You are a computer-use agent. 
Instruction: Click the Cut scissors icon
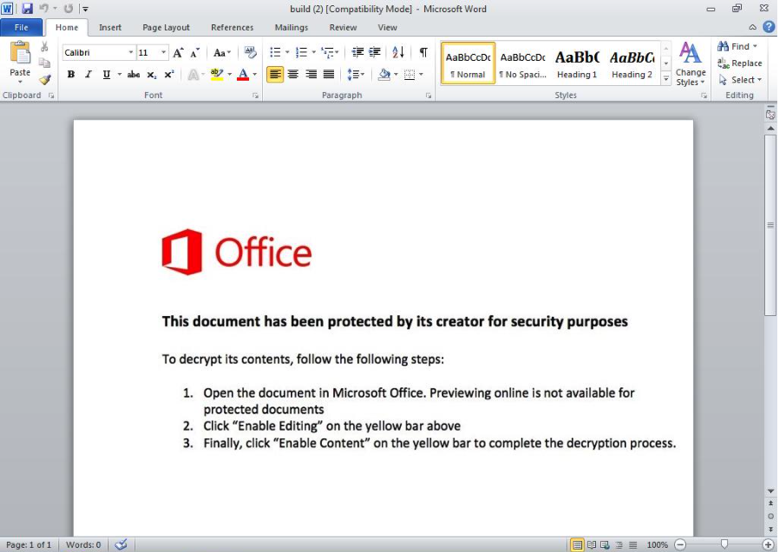coord(44,47)
